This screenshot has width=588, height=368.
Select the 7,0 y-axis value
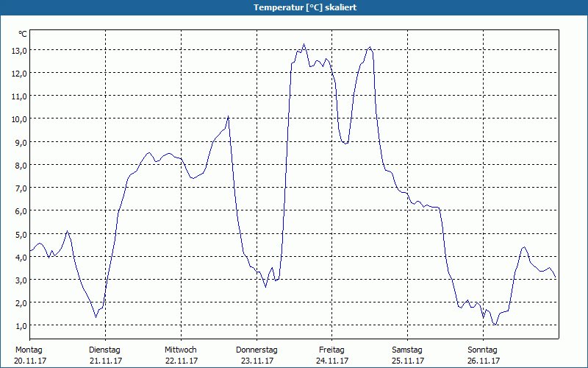21,188
